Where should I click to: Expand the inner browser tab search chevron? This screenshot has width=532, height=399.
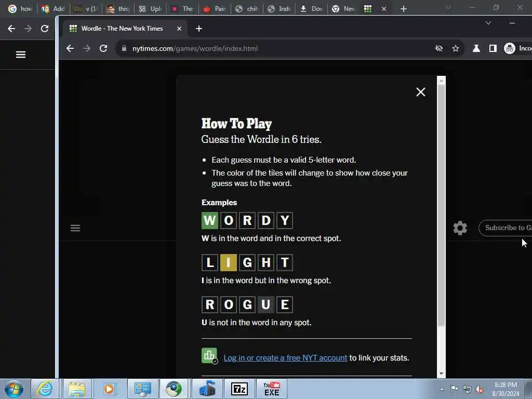tap(488, 23)
